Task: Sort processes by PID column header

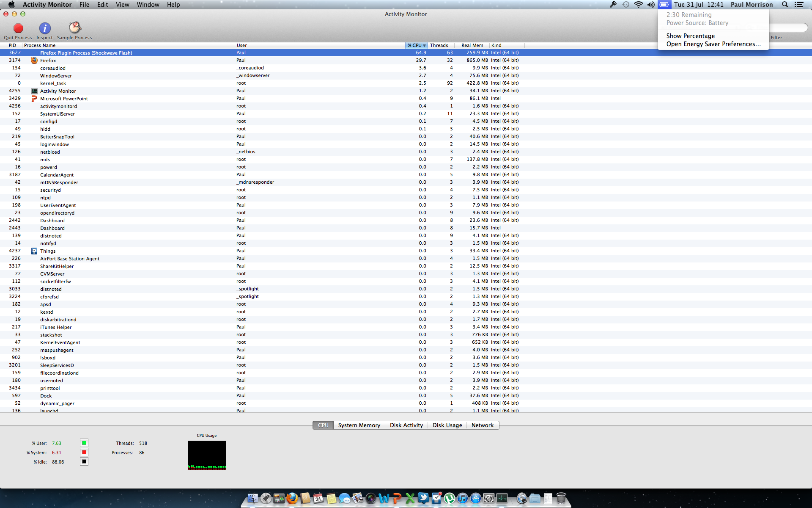Action: (12, 45)
